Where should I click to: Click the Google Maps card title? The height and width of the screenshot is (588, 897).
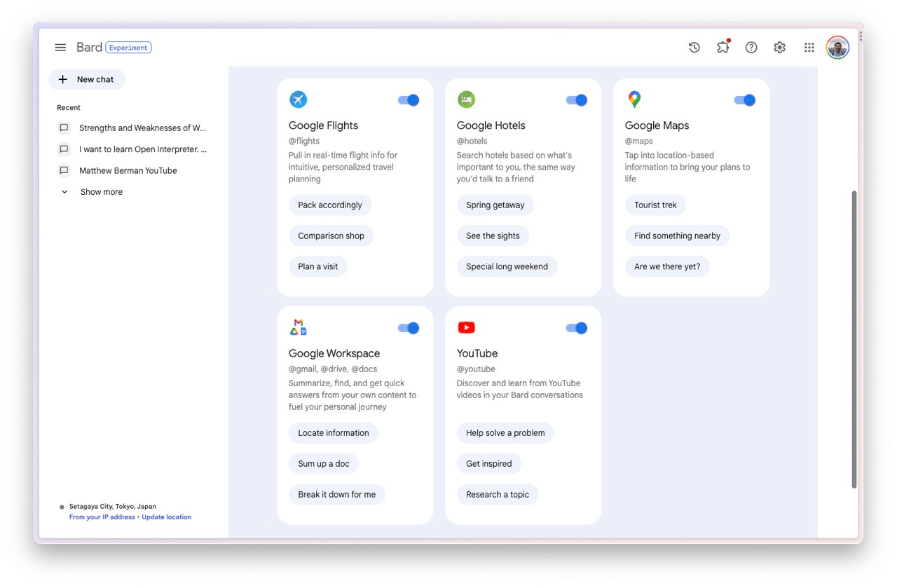[x=657, y=126]
